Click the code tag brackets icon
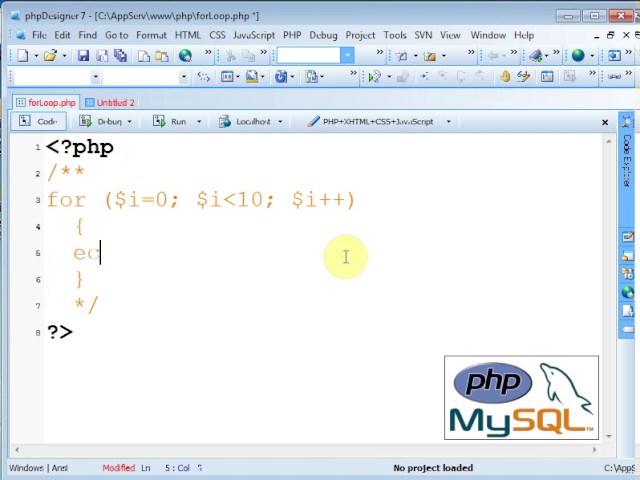The image size is (640, 480). (203, 76)
